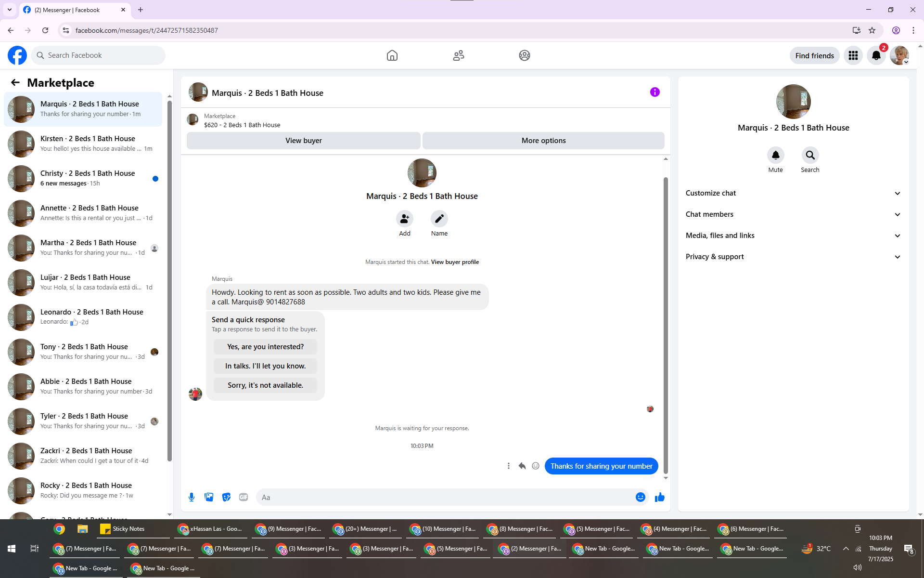Edit the chat name with pencil icon
Viewport: 924px width, 578px height.
pyautogui.click(x=439, y=219)
